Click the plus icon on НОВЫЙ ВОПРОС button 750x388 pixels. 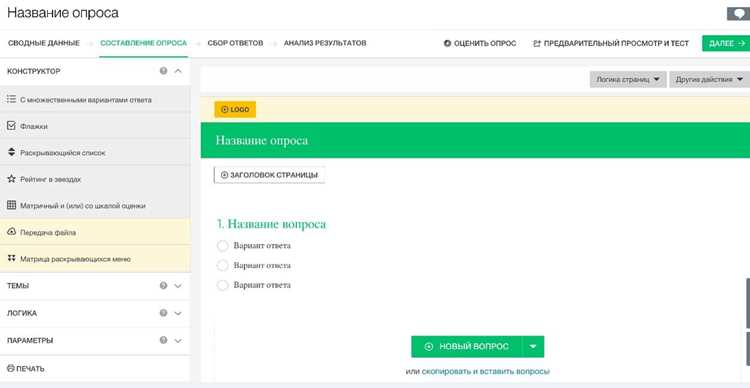(x=429, y=346)
